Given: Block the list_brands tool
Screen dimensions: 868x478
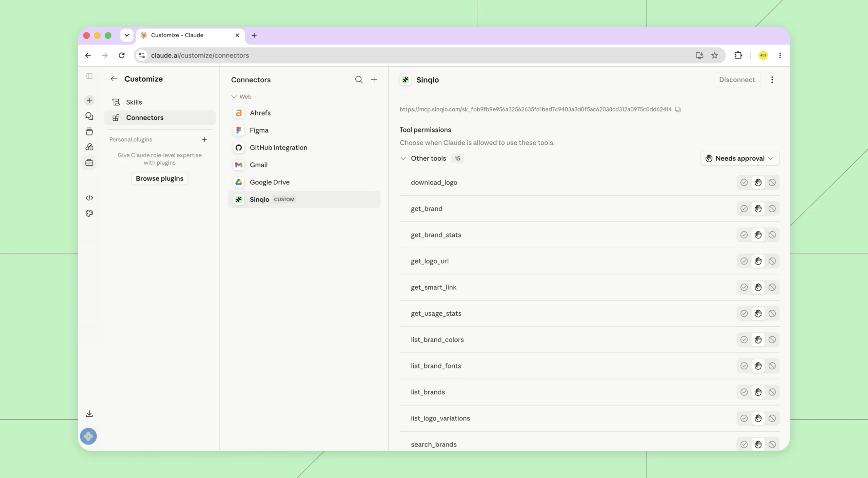Looking at the screenshot, I should tap(772, 392).
